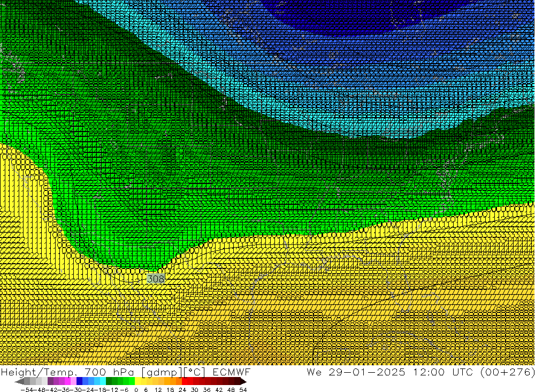
Task: Click the 308 height contour label
Action: point(156,279)
